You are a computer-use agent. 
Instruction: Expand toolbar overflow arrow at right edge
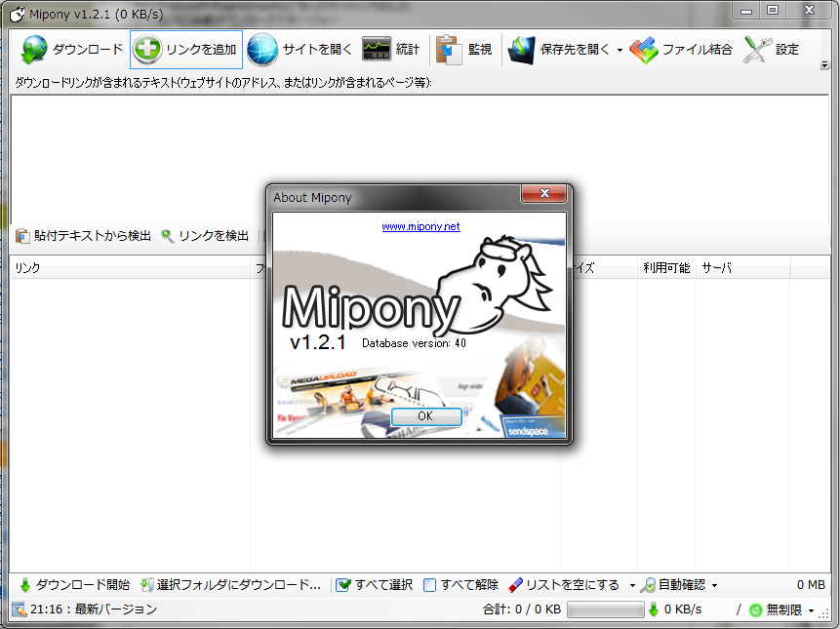click(824, 64)
